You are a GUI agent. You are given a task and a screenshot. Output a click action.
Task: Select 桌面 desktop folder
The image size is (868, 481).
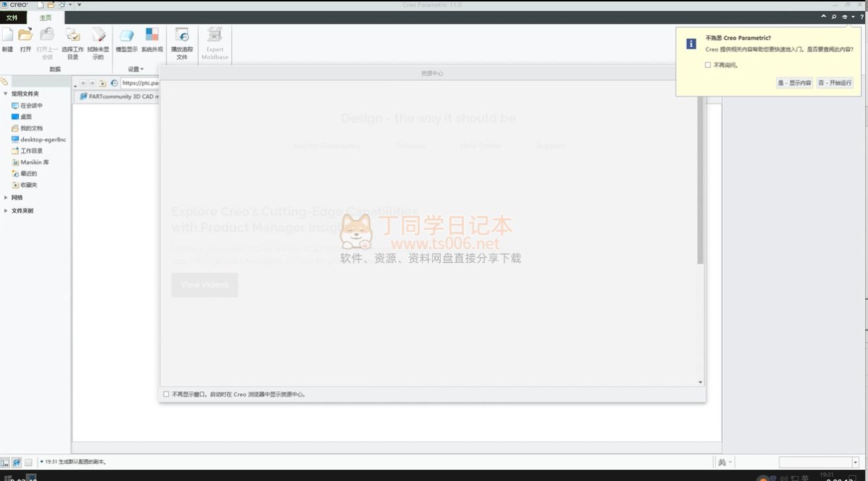point(22,117)
